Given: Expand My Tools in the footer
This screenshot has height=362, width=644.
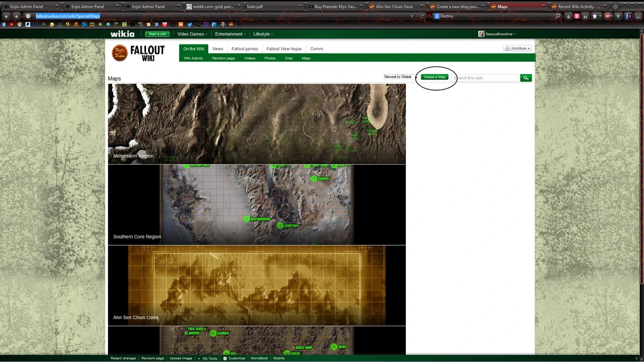Looking at the screenshot, I should pyautogui.click(x=209, y=358).
